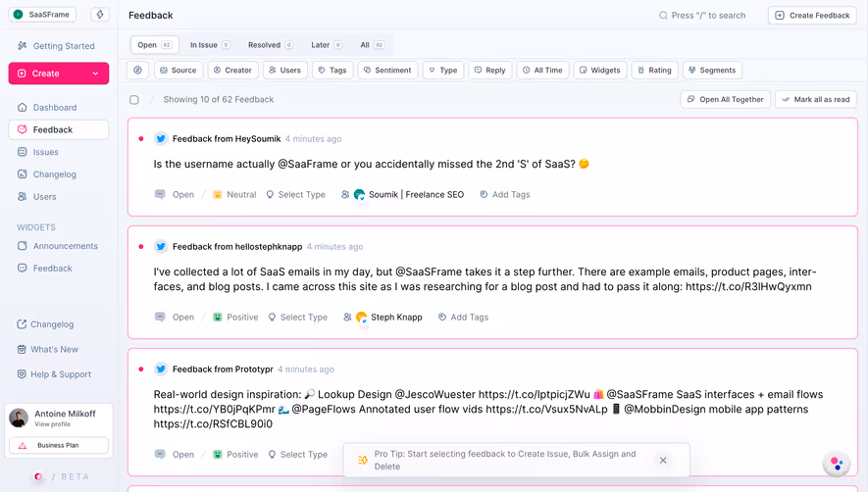Open Announcements widget in the sidebar
Image resolution: width=868 pixels, height=492 pixels.
[58, 246]
